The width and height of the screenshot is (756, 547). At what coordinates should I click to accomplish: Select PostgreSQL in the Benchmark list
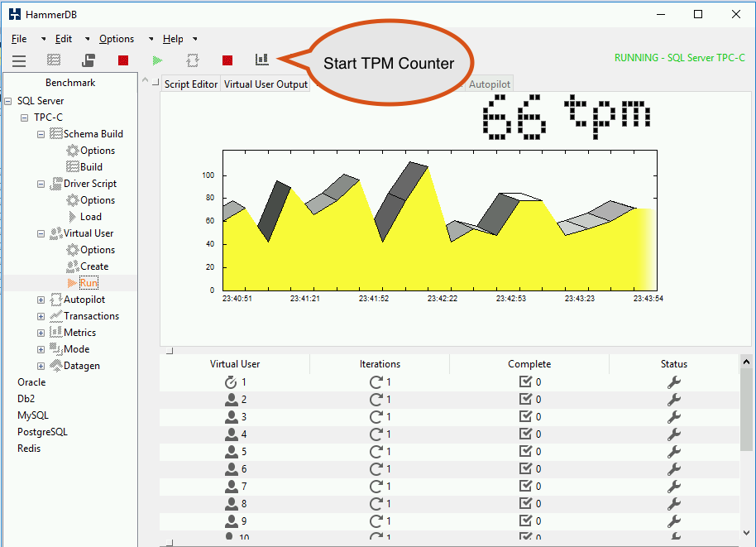[x=42, y=432]
